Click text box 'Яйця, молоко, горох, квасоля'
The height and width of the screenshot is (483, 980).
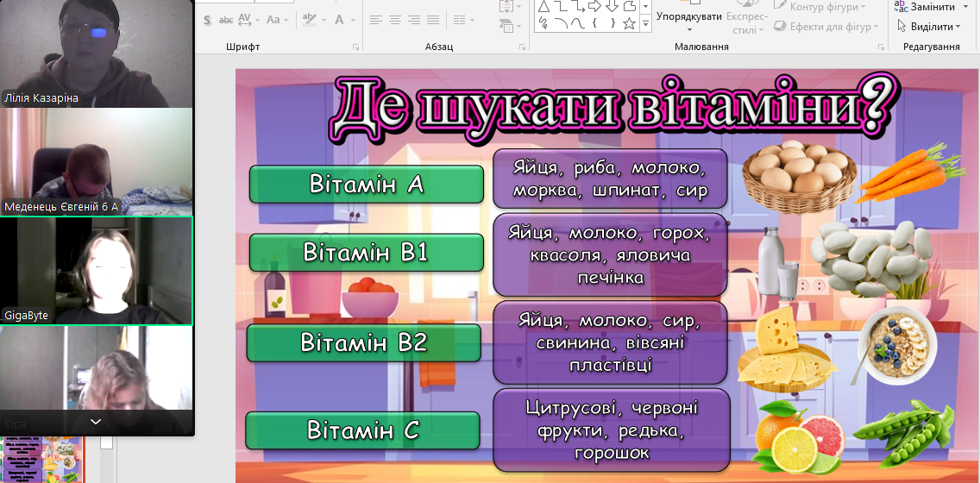[610, 255]
